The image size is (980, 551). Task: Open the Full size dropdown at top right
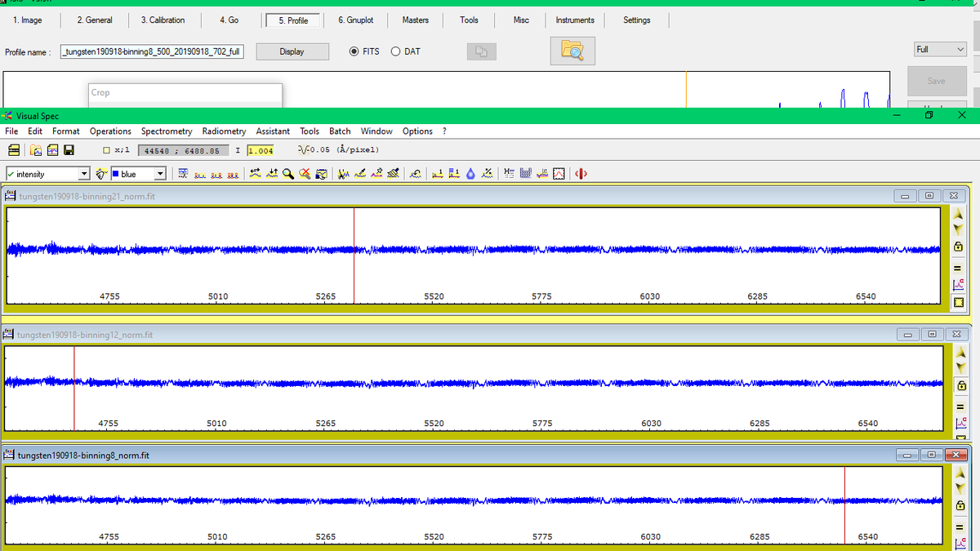(939, 49)
